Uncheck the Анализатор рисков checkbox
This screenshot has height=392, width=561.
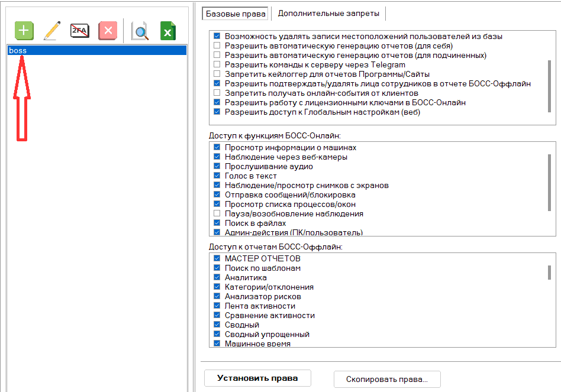pyautogui.click(x=217, y=297)
